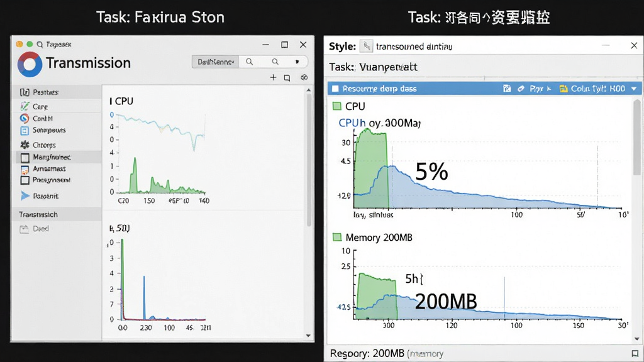Viewport: 644px width, 362px height.
Task: Select the Care pencil sidebar icon
Action: coord(25,106)
